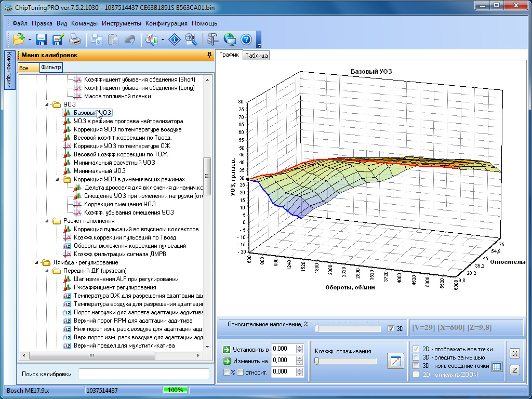Collapse the УОЗ folder in calibration tree

tap(48, 104)
